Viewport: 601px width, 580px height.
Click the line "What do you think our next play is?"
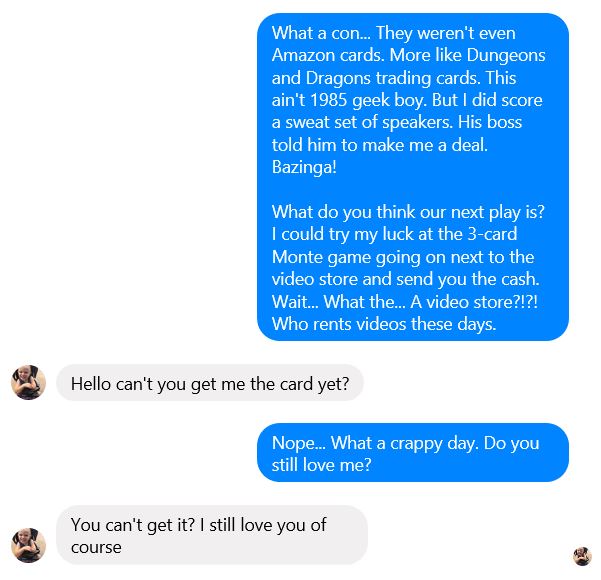coord(408,212)
